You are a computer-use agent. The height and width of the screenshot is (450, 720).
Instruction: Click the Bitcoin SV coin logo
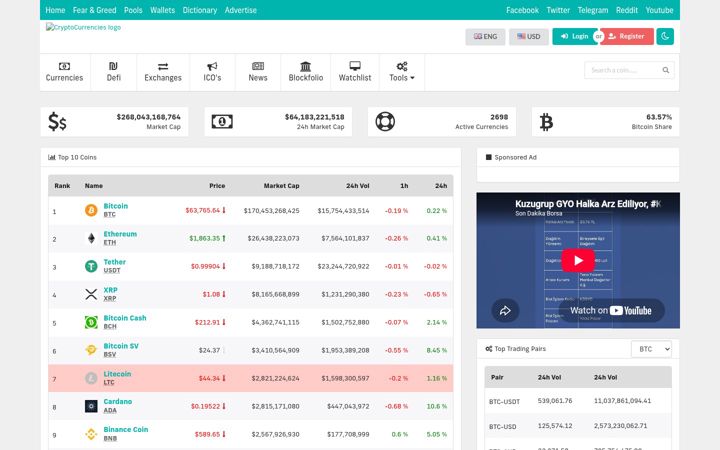coord(91,350)
